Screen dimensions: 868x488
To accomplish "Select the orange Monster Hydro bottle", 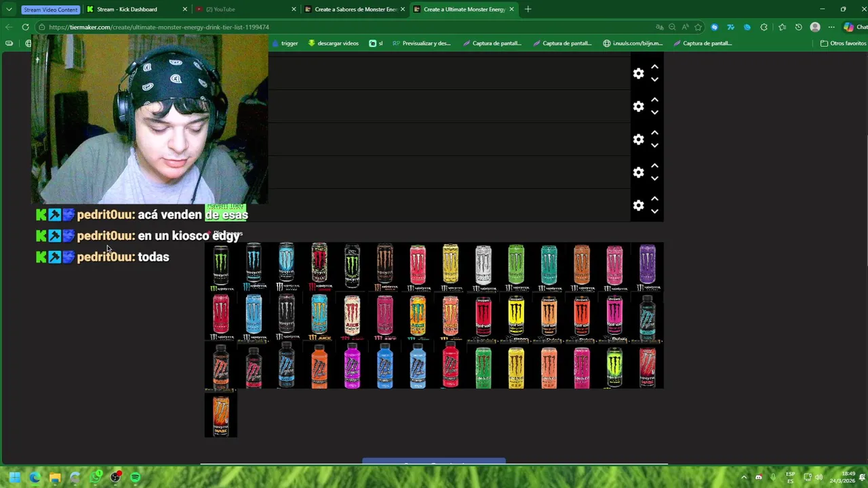I will 319,366.
